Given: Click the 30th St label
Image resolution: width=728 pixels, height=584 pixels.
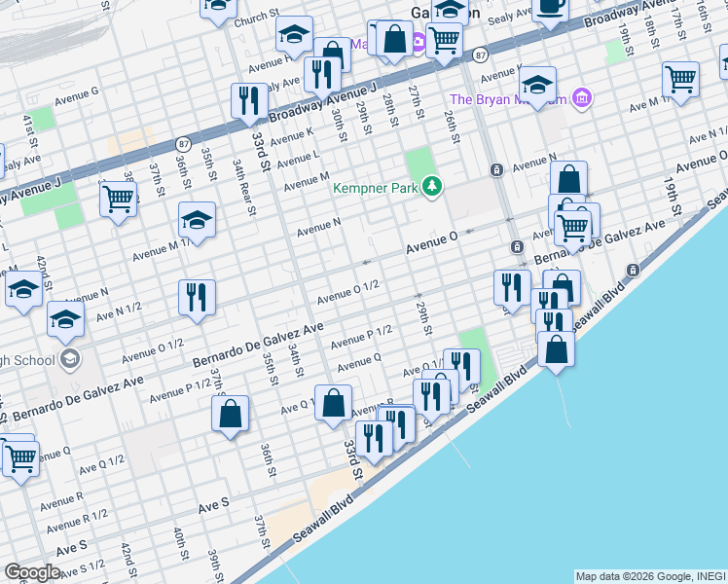Looking at the screenshot, I should coord(339,125).
